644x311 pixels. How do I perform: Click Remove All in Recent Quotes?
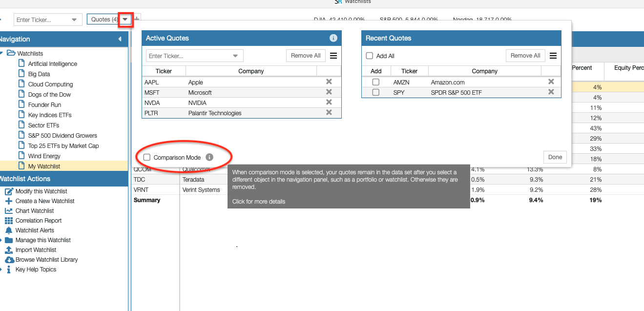coord(525,56)
